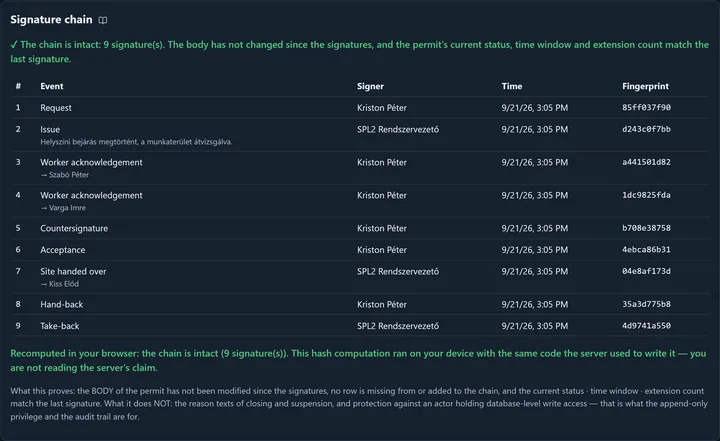Click the What this proves explanation paragraph

pyautogui.click(x=359, y=404)
